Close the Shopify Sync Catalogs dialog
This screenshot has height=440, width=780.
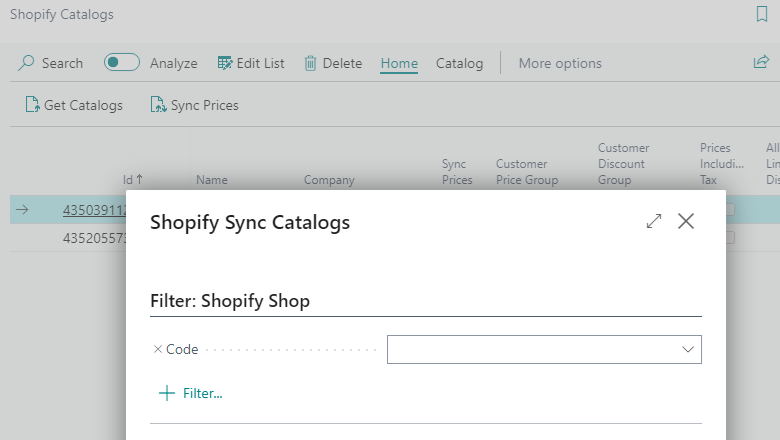(x=685, y=221)
